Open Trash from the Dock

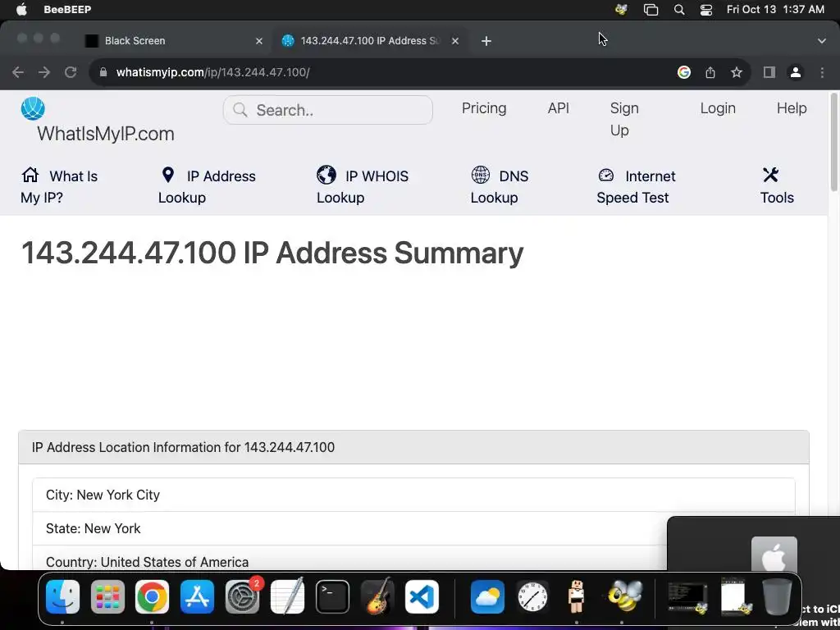[x=777, y=596]
